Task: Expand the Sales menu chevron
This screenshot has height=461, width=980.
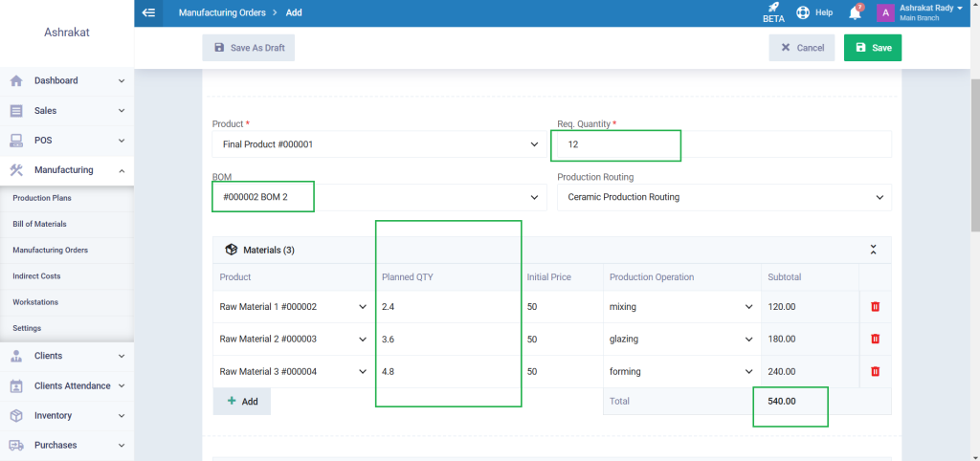Action: [x=122, y=111]
